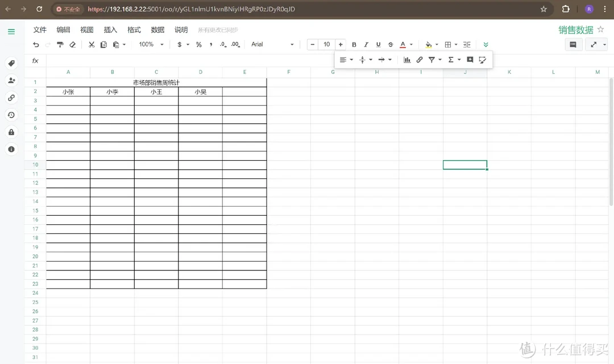
Task: Click the sigma functions icon
Action: point(451,60)
